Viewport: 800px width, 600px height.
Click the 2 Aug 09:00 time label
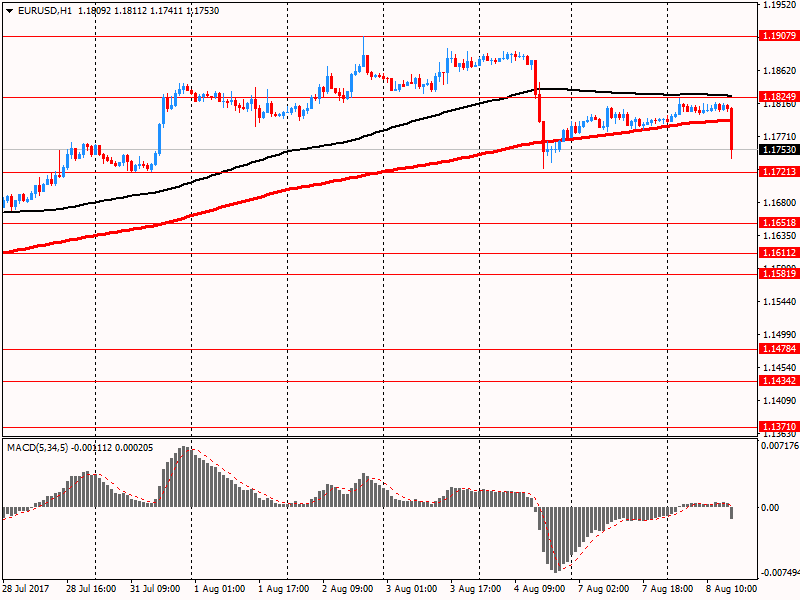(x=348, y=589)
